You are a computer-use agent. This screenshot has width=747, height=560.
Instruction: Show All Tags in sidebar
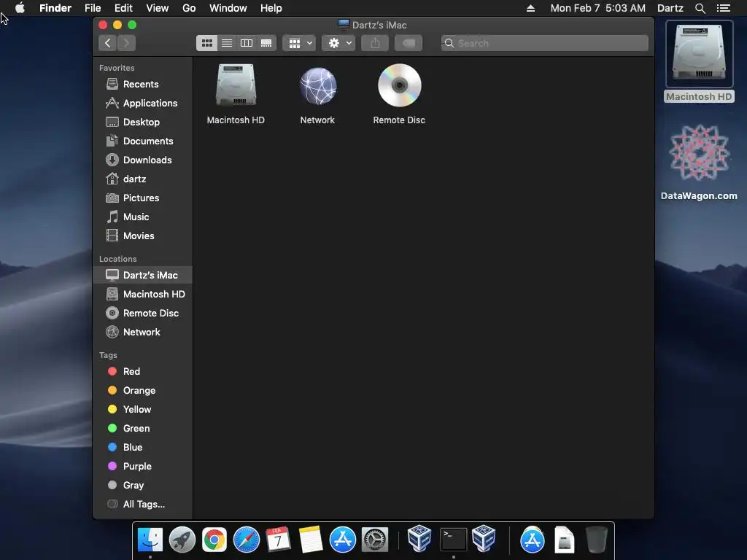(x=142, y=505)
